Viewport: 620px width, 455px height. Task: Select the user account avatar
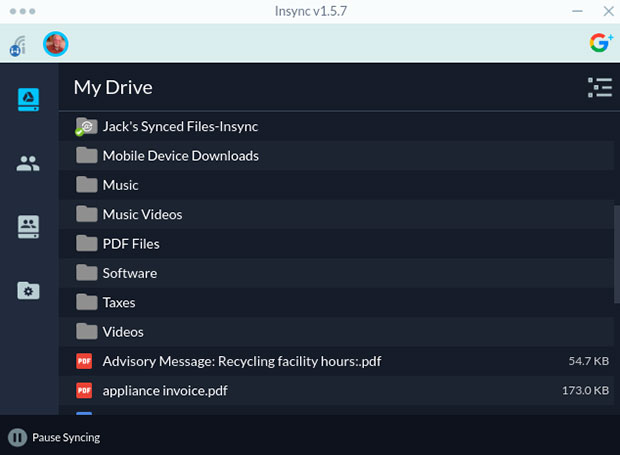pos(55,44)
